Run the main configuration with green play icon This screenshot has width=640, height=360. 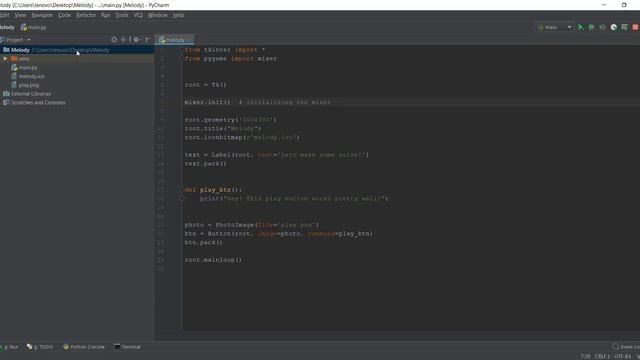coord(580,27)
